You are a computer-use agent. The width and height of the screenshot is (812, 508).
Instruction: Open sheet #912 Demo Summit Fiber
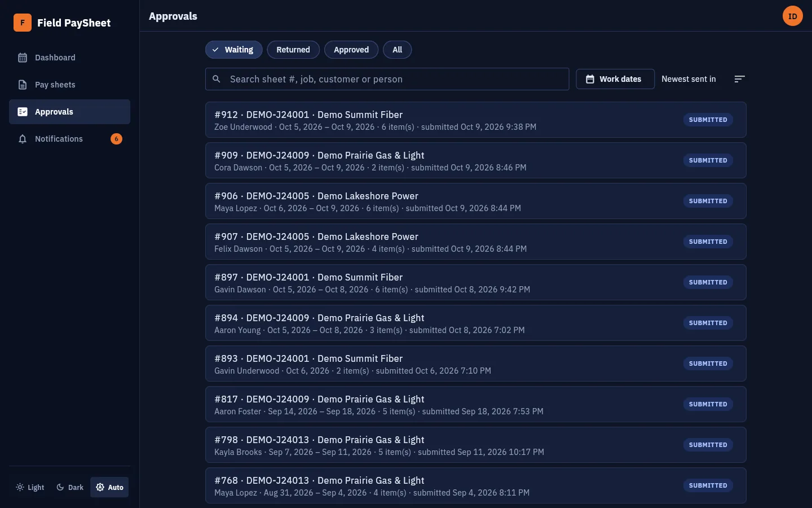pos(476,120)
